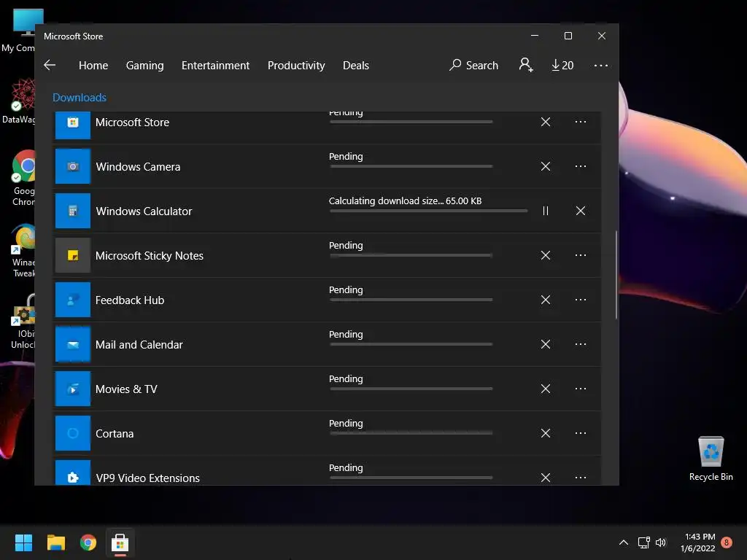
Task: Cancel the Microsoft Sticky Notes download
Action: pos(546,255)
